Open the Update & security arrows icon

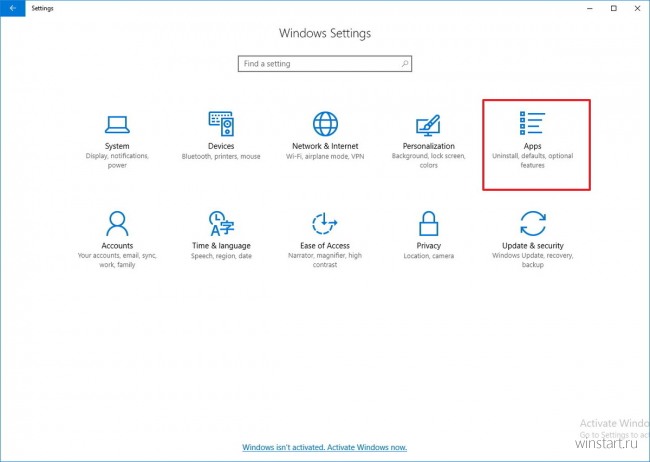533,223
